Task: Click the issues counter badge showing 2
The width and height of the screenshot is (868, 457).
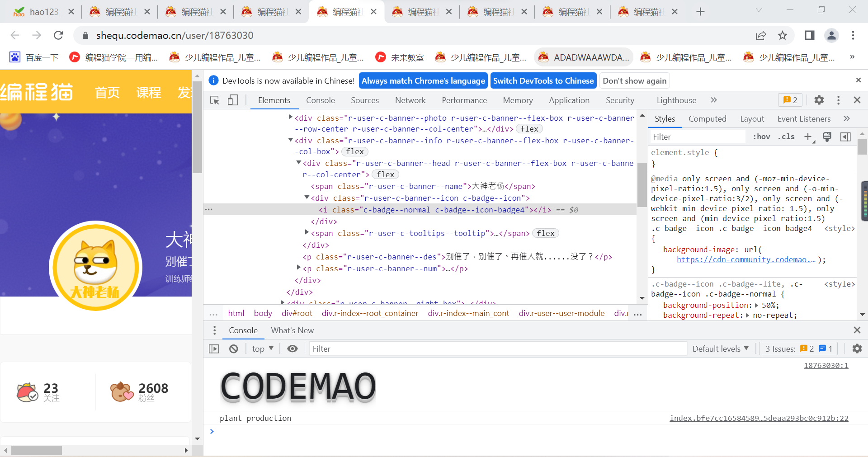Action: [790, 100]
